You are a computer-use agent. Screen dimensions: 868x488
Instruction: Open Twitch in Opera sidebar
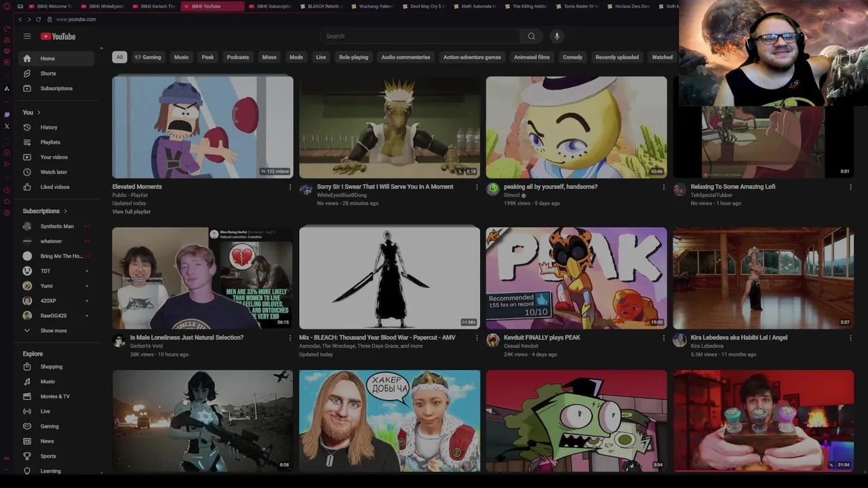pos(7,115)
